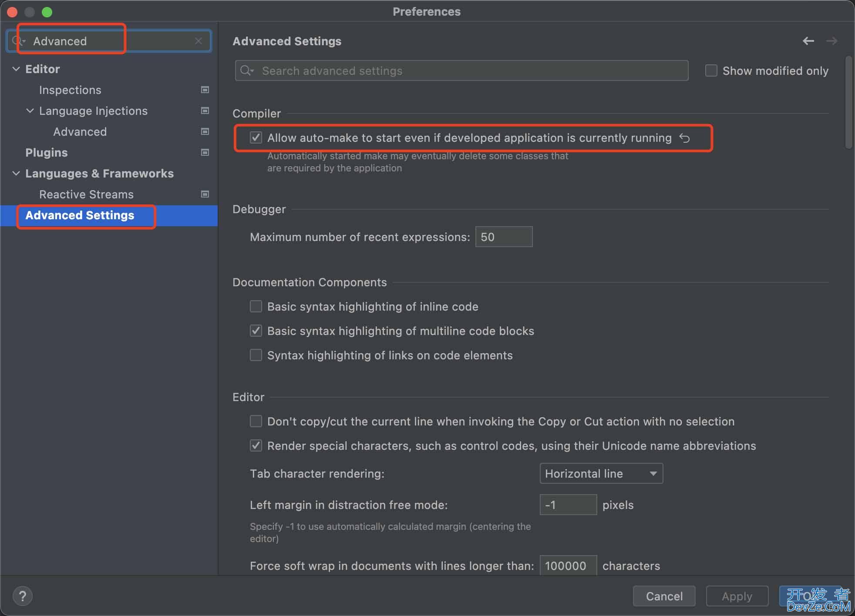Click the magnifier icon in Search advanced settings
The height and width of the screenshot is (616, 855).
tap(247, 70)
